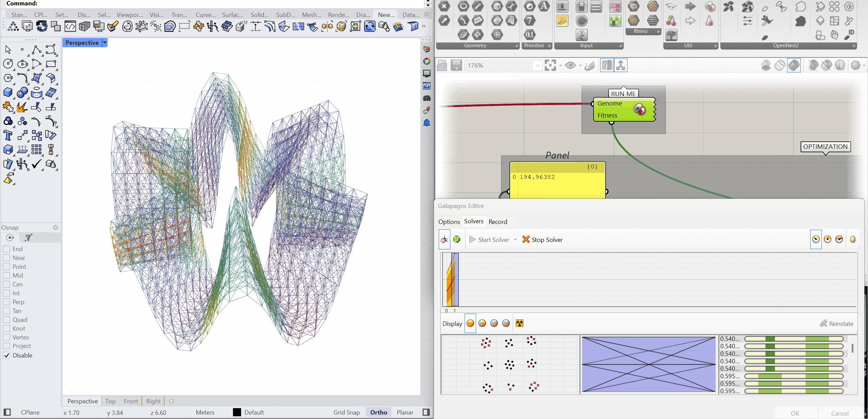Open the 176% zoom level dropdown
Viewport: 868px width, 419px height.
point(538,65)
